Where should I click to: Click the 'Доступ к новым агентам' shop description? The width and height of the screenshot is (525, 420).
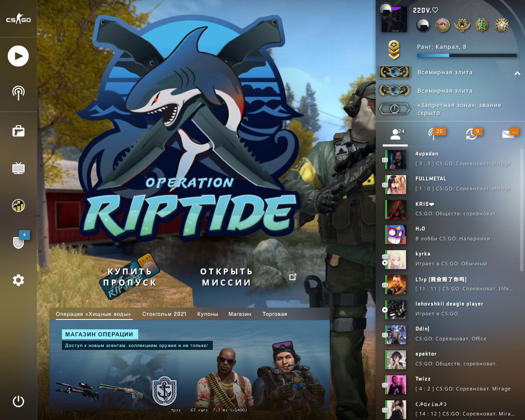[x=136, y=345]
